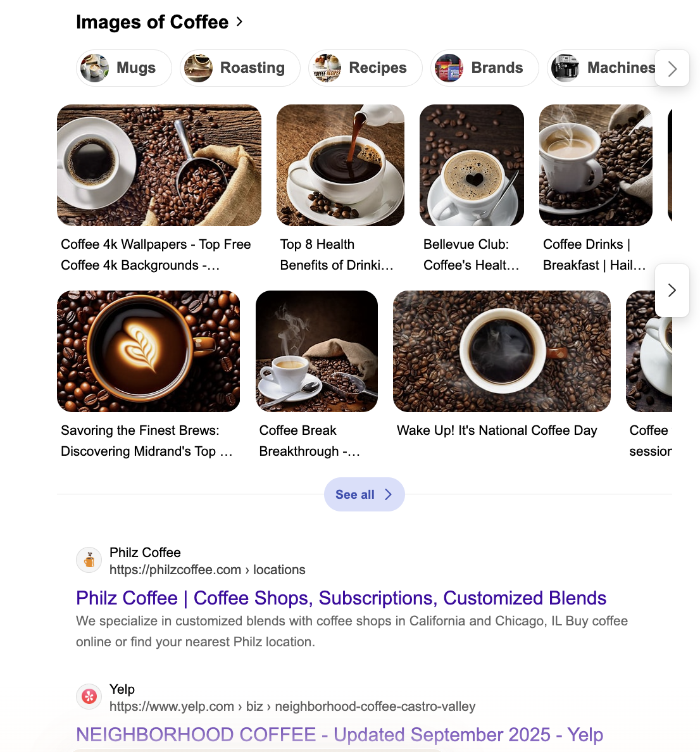
Task: Click the Brands chip thumbnail icon
Action: (x=449, y=68)
